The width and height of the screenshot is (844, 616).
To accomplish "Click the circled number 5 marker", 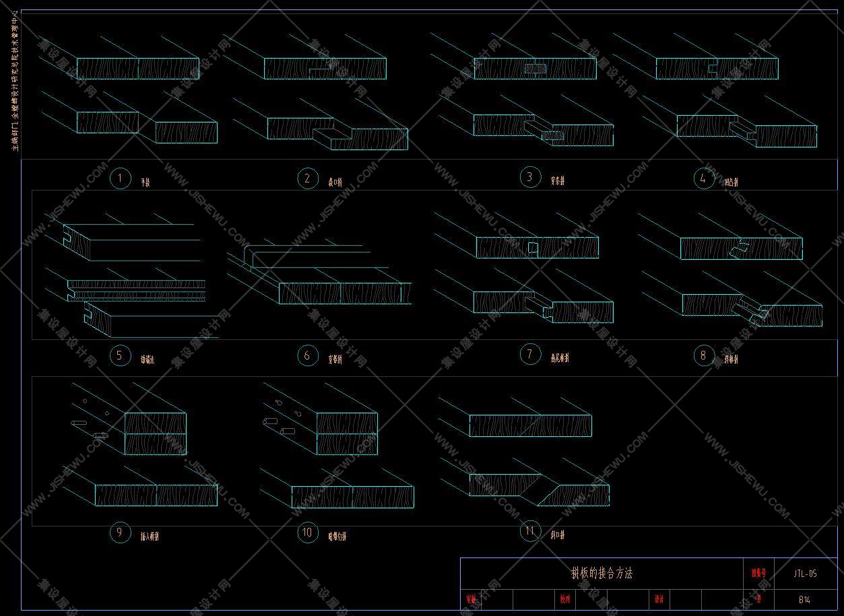I will (120, 355).
